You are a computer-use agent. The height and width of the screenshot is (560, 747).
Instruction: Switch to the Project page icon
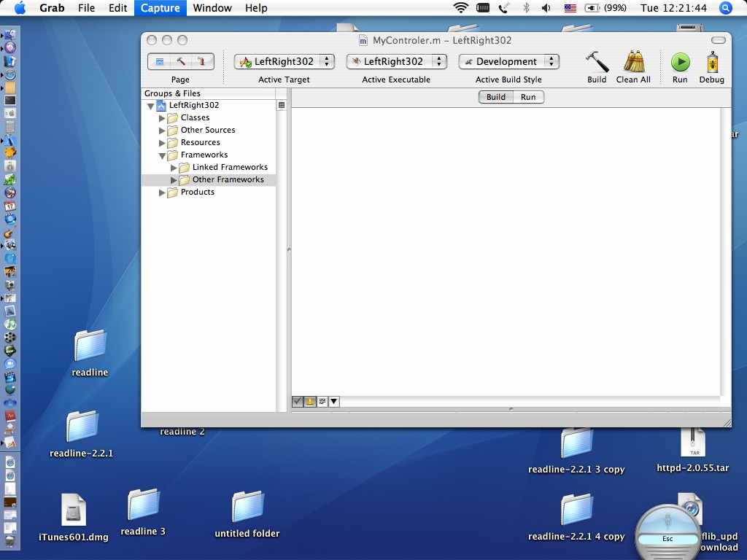coord(160,61)
